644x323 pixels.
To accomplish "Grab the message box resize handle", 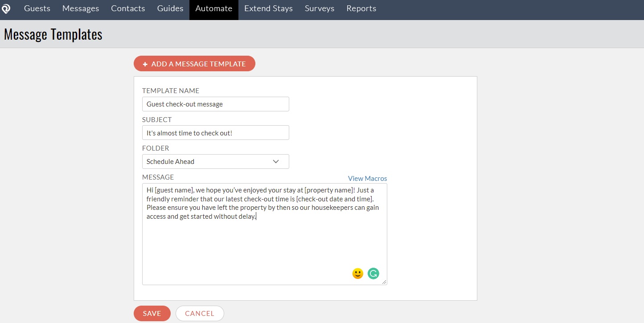I will tap(384, 282).
